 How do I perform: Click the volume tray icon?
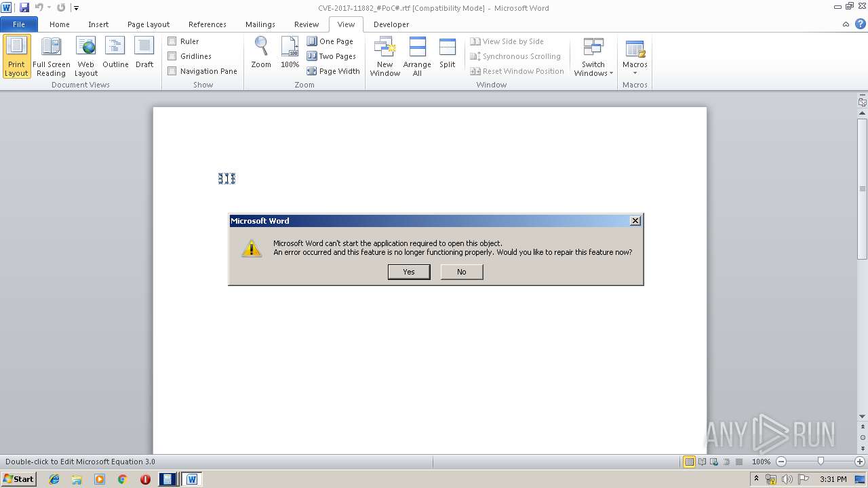click(x=787, y=479)
